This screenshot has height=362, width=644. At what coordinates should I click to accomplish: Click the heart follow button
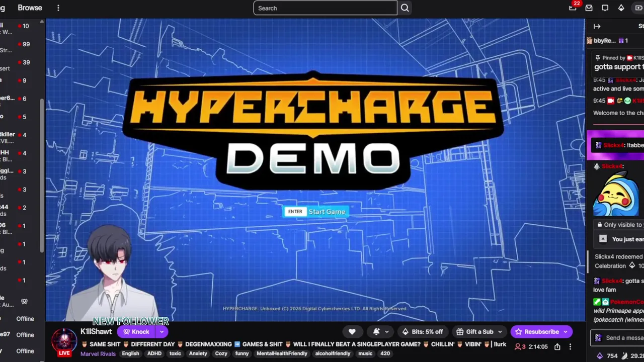[x=352, y=332]
